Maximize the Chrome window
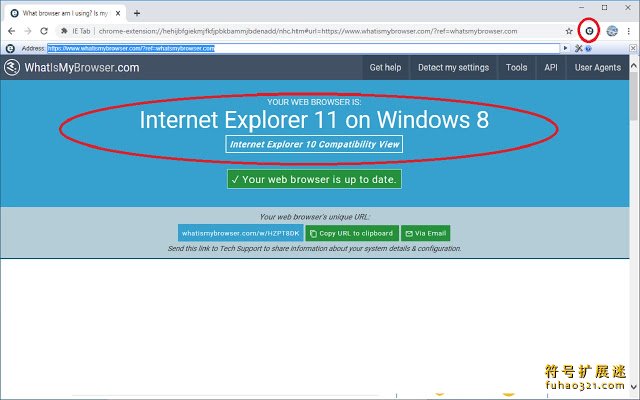Image resolution: width=640 pixels, height=400 pixels. (x=604, y=7)
